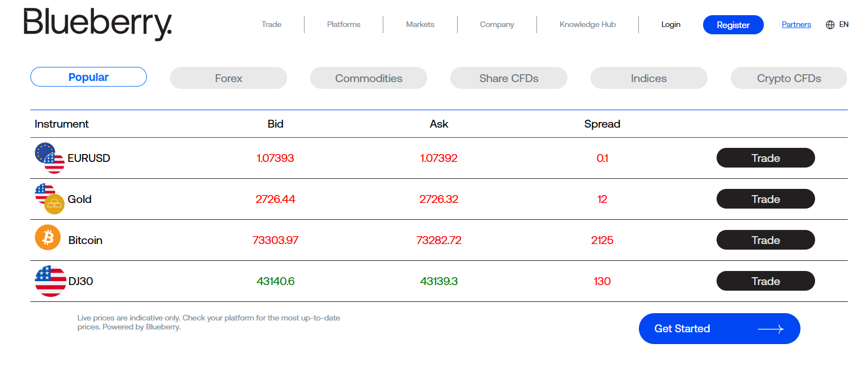Screen dimensions: 868x366
Task: Expand the Trade navigation menu
Action: tap(271, 25)
